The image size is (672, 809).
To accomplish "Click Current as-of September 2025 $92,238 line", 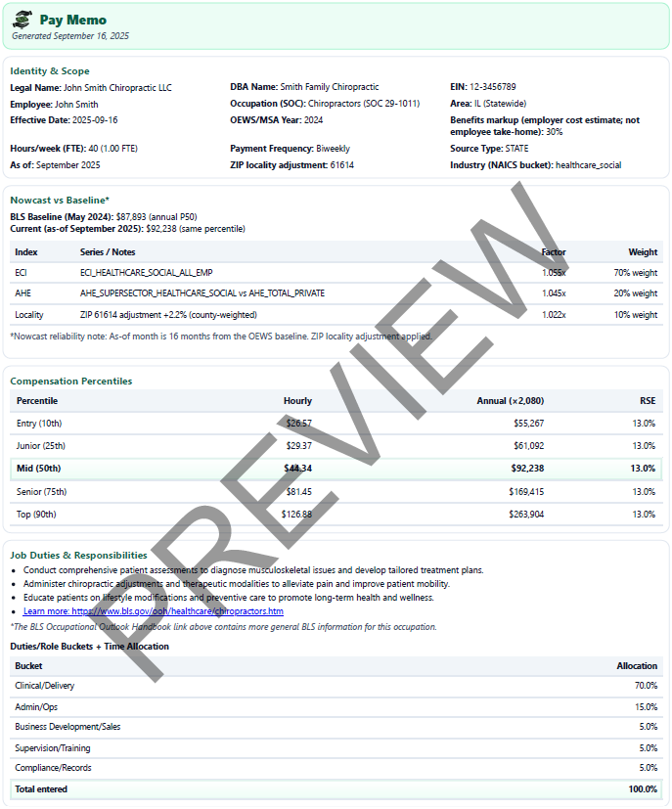I will [x=127, y=229].
